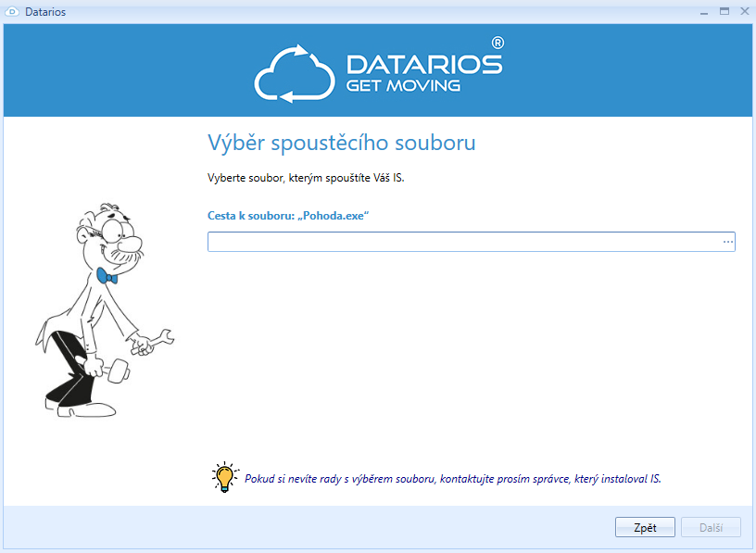Click the "GET MOVING" tagline in the banner

click(x=403, y=86)
